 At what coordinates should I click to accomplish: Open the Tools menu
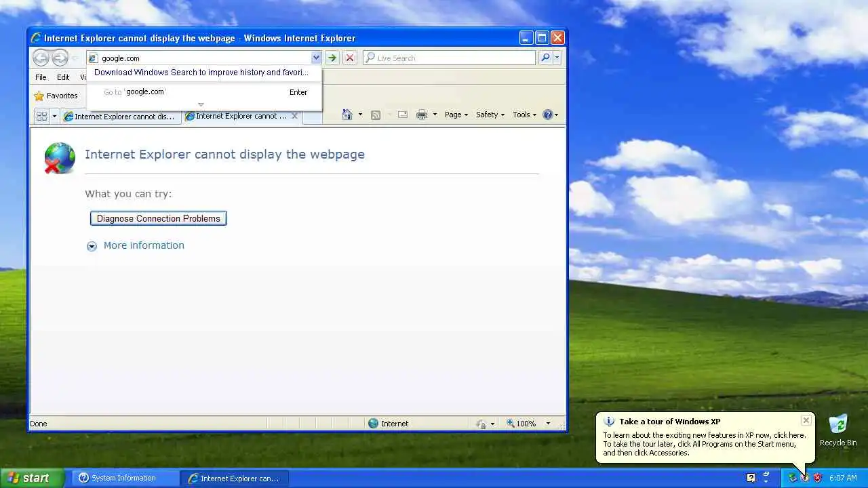525,115
